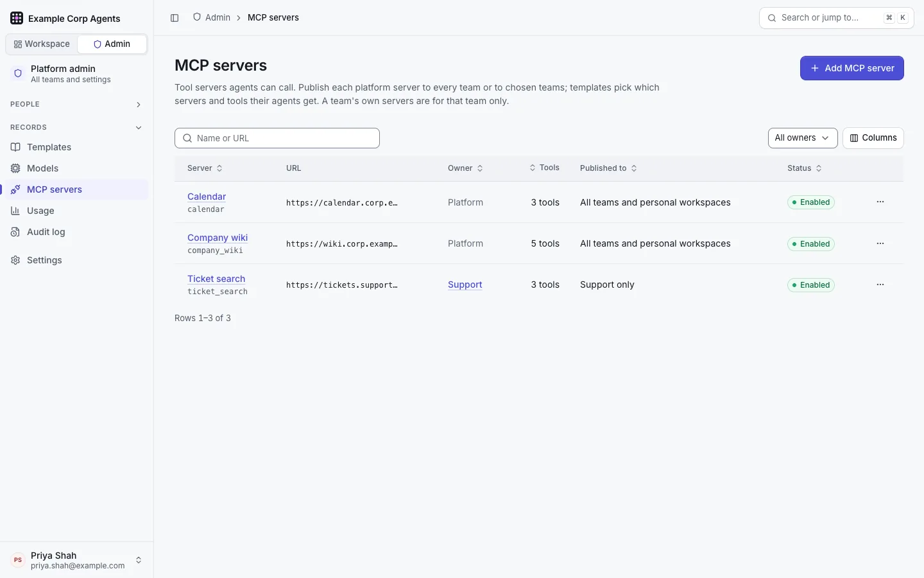Click the Columns grid icon
The height and width of the screenshot is (578, 924).
coord(854,138)
